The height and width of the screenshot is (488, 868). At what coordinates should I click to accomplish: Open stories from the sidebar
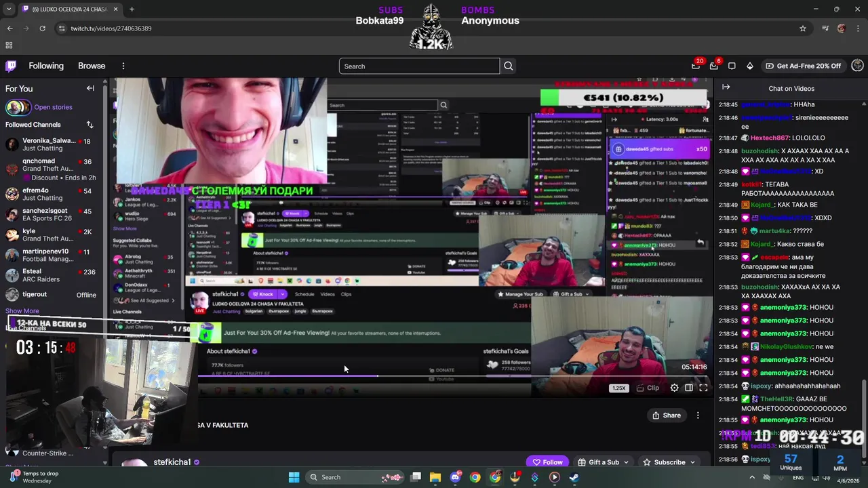click(x=53, y=107)
